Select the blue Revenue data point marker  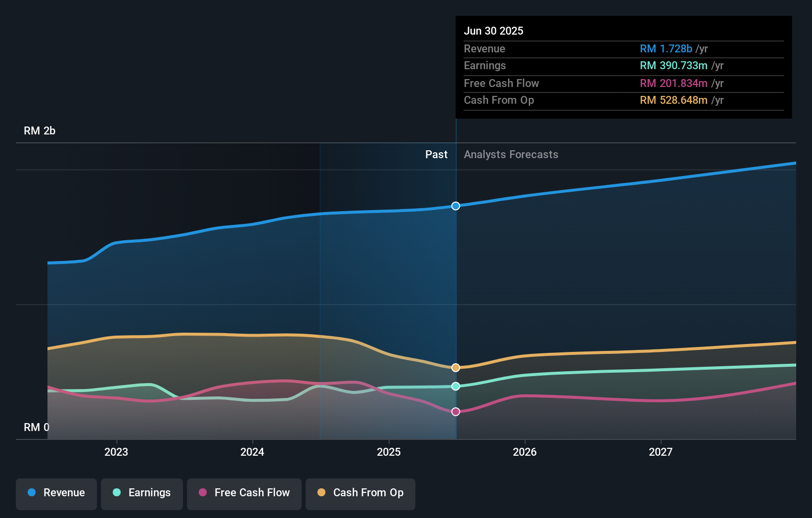click(455, 206)
